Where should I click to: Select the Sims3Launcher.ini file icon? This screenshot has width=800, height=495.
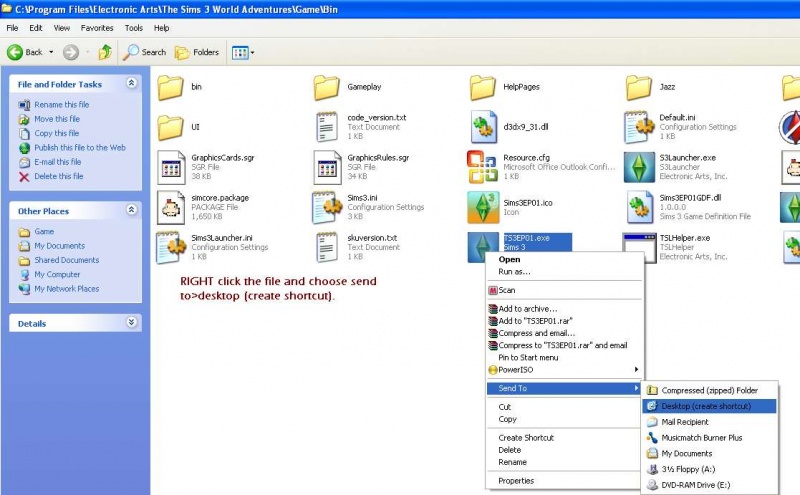coord(171,248)
